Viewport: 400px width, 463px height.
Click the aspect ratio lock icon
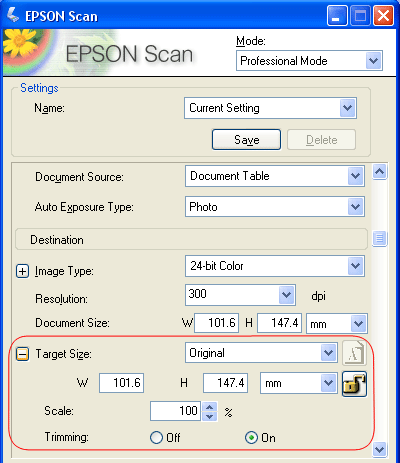[x=354, y=384]
